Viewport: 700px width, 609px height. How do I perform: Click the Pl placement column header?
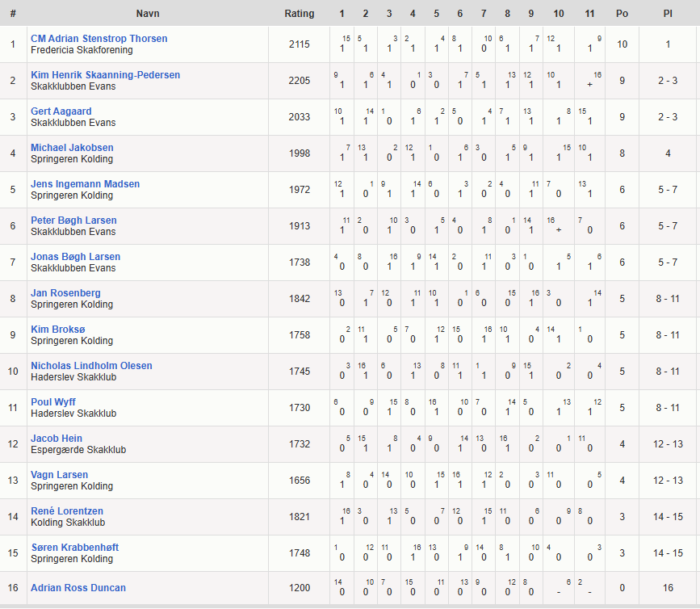coord(668,14)
